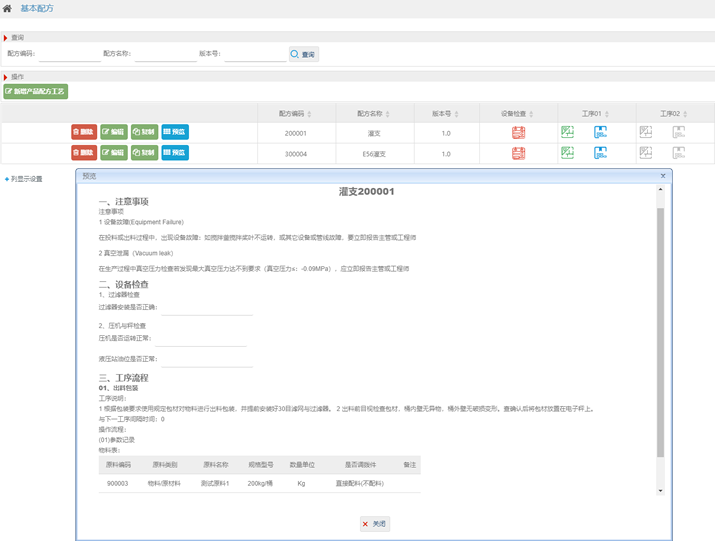
Task: Preview the recipe row 300004
Action: [x=174, y=153]
